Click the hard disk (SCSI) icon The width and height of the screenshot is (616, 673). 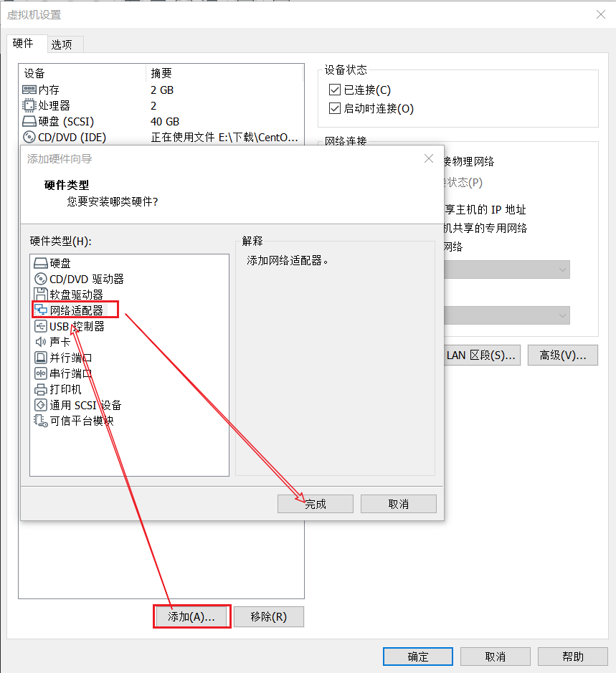[x=29, y=121]
